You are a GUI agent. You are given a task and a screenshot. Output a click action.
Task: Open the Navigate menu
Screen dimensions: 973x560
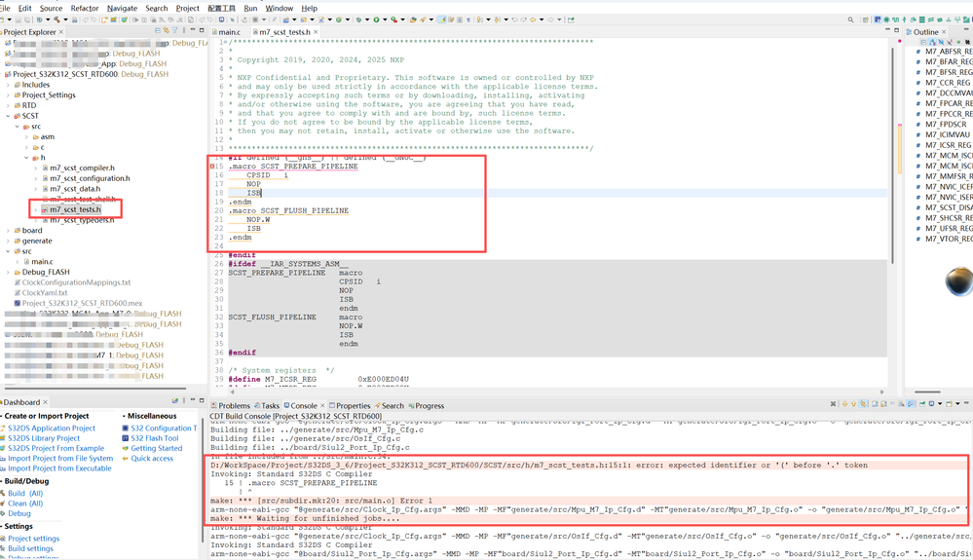click(123, 8)
